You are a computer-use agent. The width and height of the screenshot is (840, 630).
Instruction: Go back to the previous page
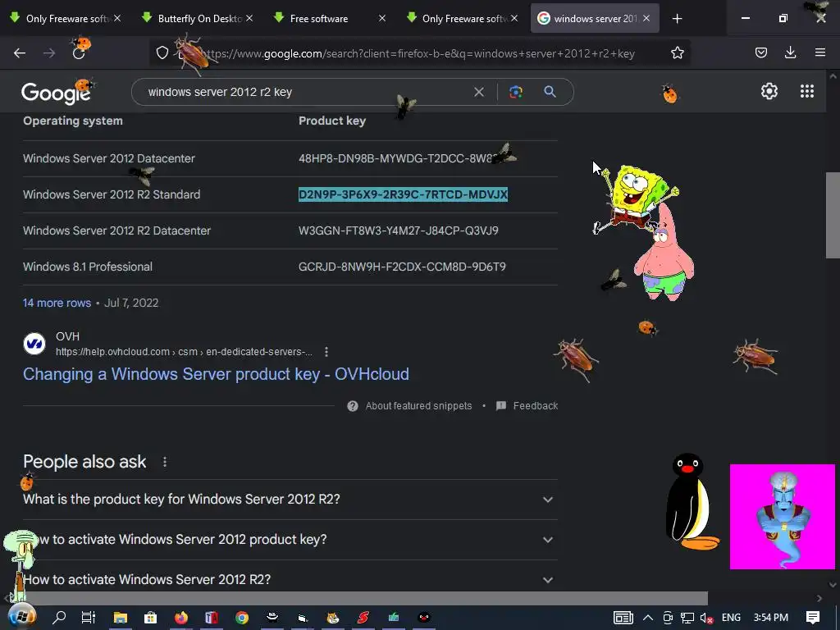20,52
